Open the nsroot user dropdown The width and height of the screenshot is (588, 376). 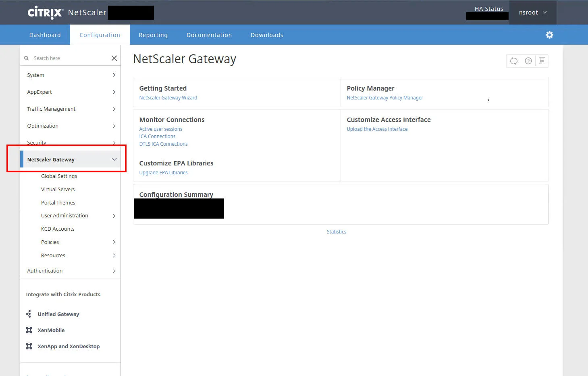tap(533, 12)
